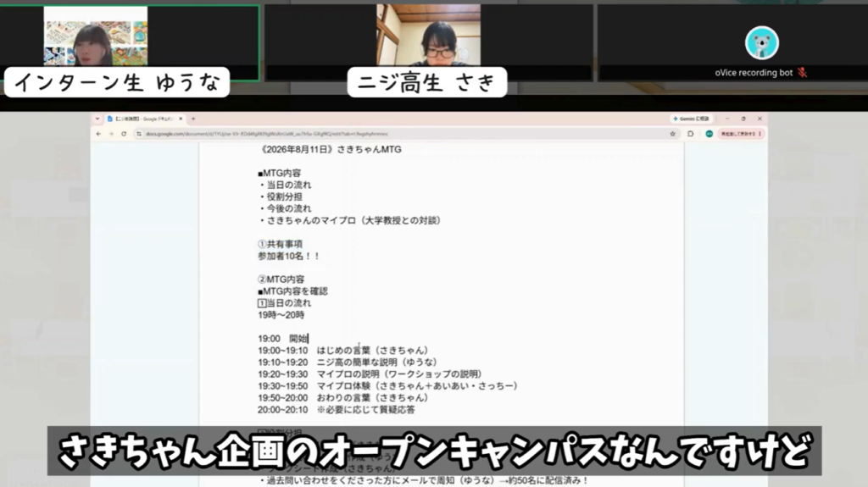This screenshot has height=487, width=868.
Task: Reload the page with the refresh icon
Action: (124, 134)
